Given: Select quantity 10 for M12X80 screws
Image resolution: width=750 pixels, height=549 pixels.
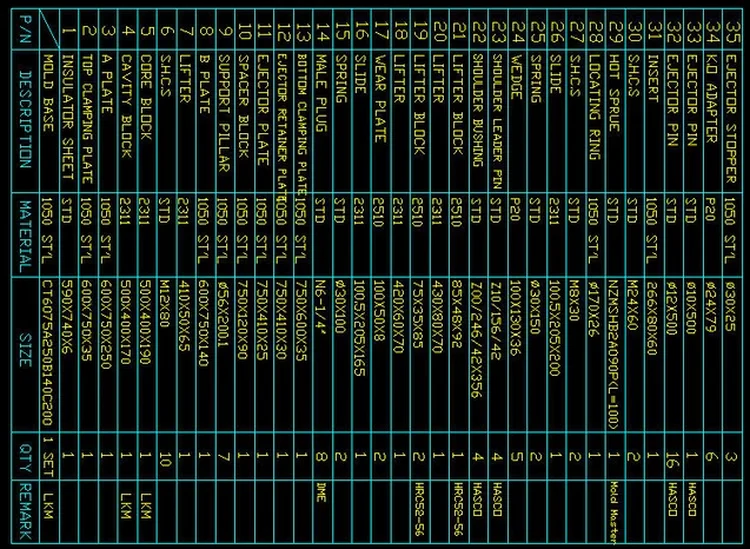Looking at the screenshot, I should tap(165, 458).
